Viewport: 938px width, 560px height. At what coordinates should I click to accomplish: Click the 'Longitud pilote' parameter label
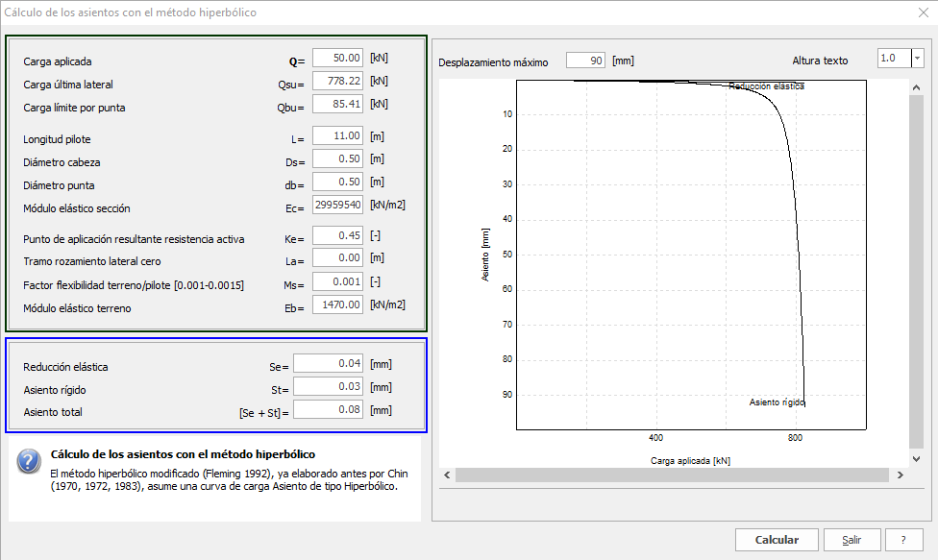point(57,139)
